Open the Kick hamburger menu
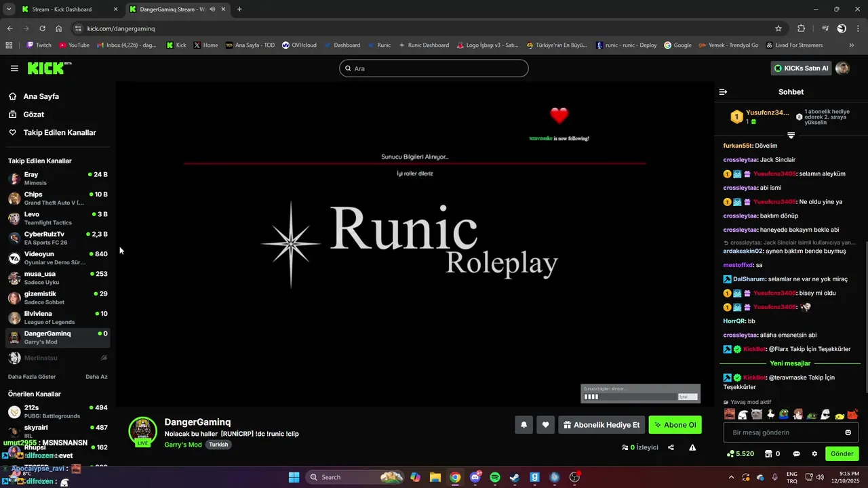 [x=14, y=68]
